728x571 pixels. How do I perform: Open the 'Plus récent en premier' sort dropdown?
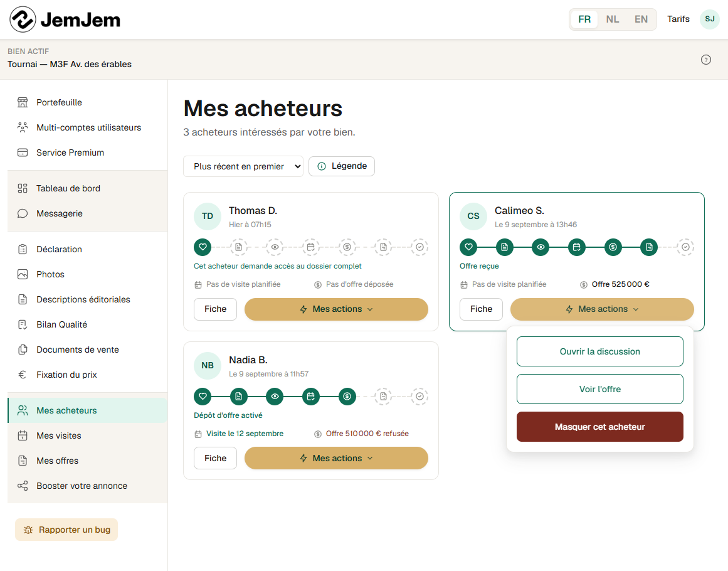[x=243, y=166]
